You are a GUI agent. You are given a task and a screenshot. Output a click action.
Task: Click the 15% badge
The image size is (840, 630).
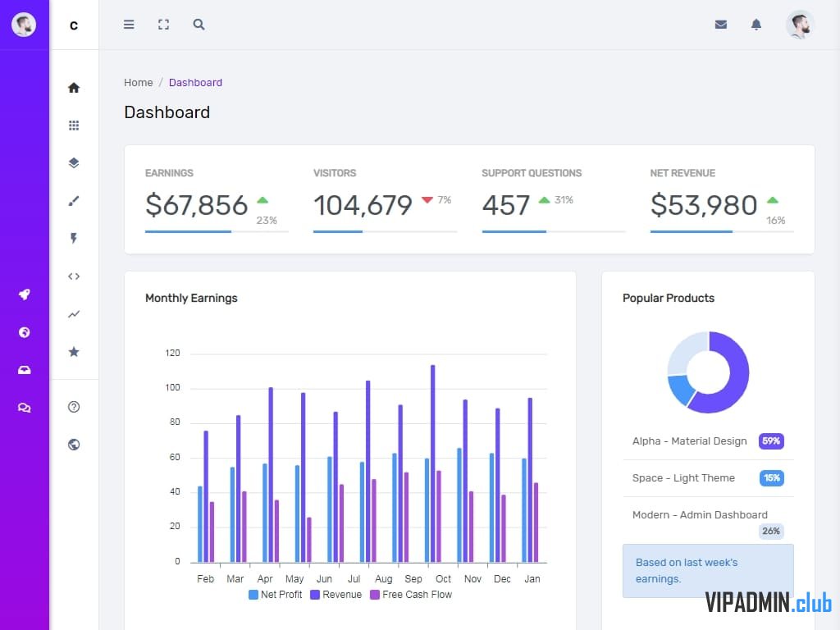pyautogui.click(x=771, y=478)
